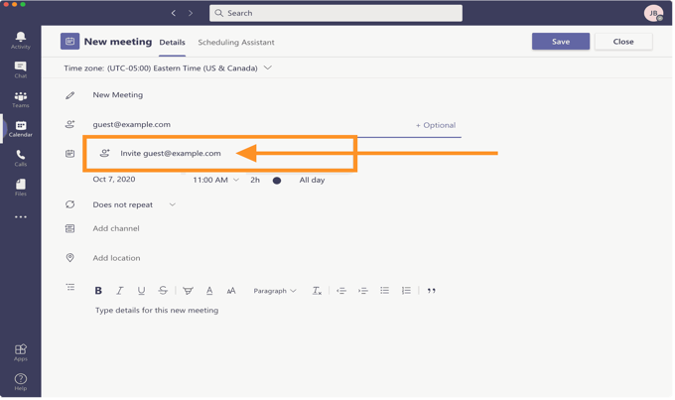Apply Bold formatting in the editor
Screen dimensions: 675x400
pyautogui.click(x=98, y=291)
